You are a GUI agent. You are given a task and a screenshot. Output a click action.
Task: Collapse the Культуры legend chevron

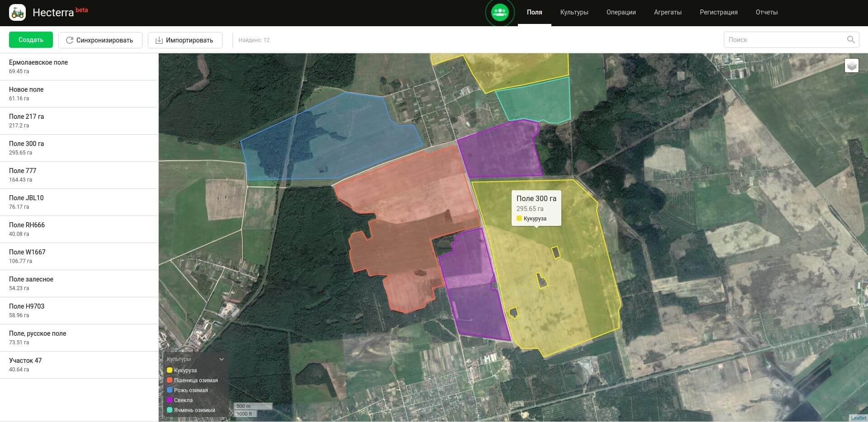click(222, 359)
